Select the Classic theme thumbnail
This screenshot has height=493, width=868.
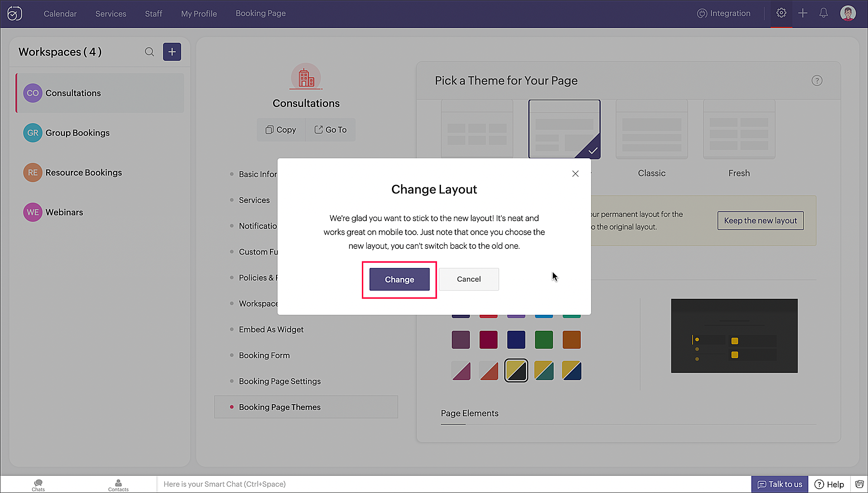[x=651, y=130]
